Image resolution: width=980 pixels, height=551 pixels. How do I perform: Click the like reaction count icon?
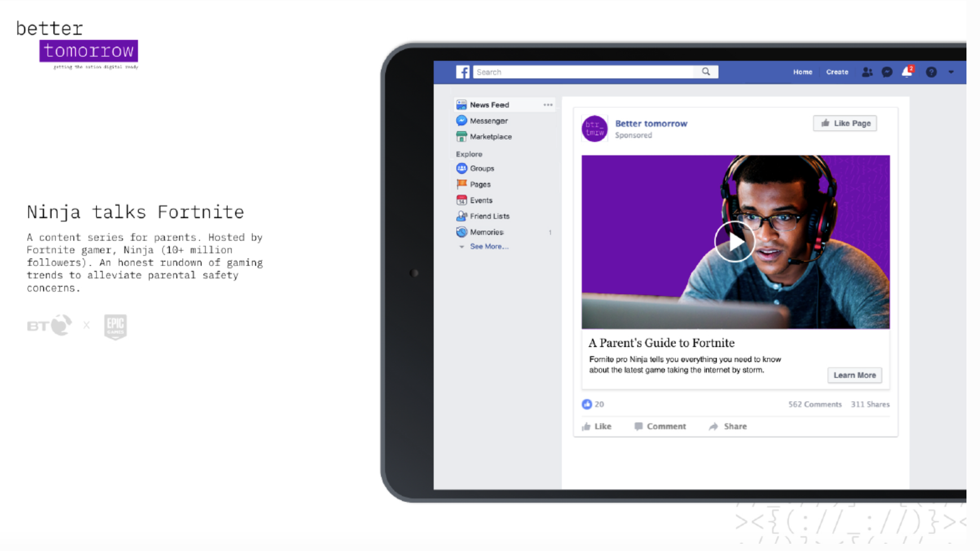click(587, 404)
